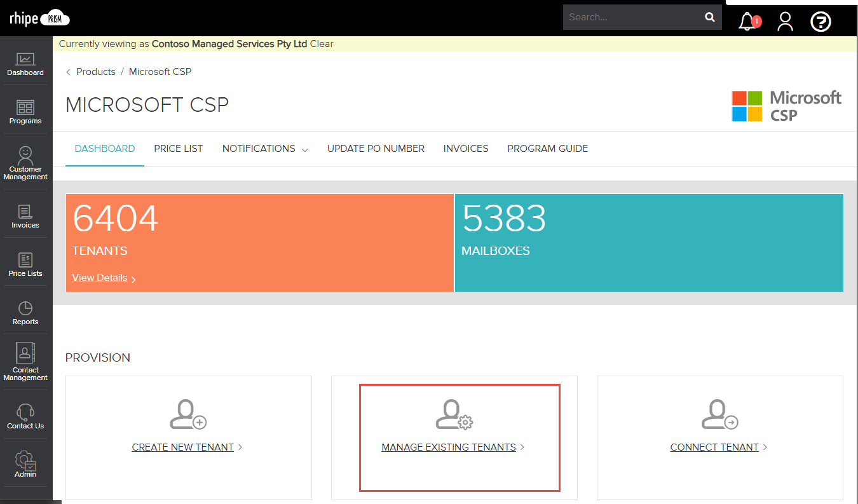Open the Program Guide tab

547,148
